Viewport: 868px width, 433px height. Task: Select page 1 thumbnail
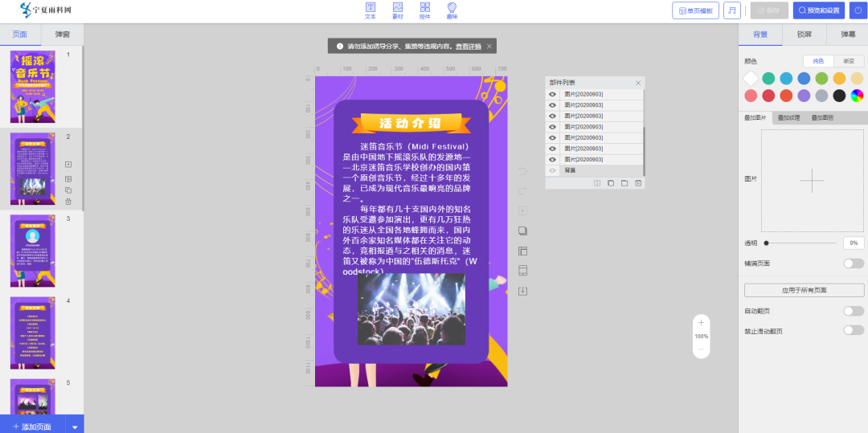click(33, 87)
